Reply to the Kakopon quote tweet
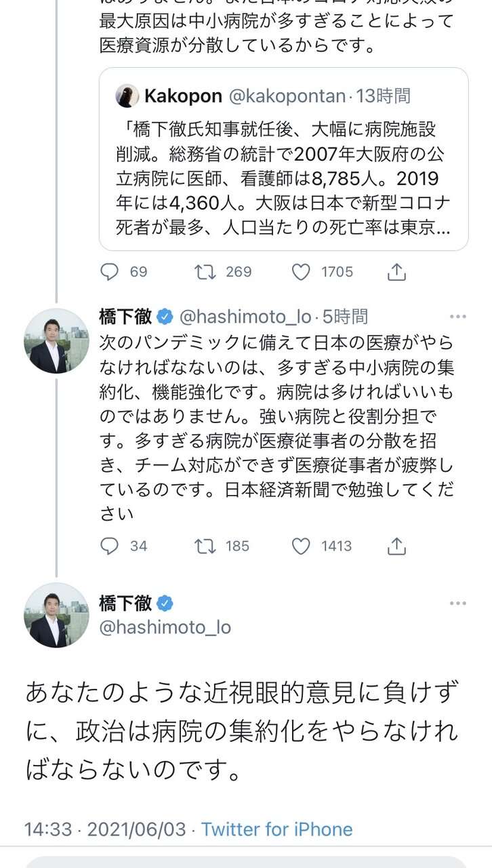The width and height of the screenshot is (492, 868). coord(110,272)
